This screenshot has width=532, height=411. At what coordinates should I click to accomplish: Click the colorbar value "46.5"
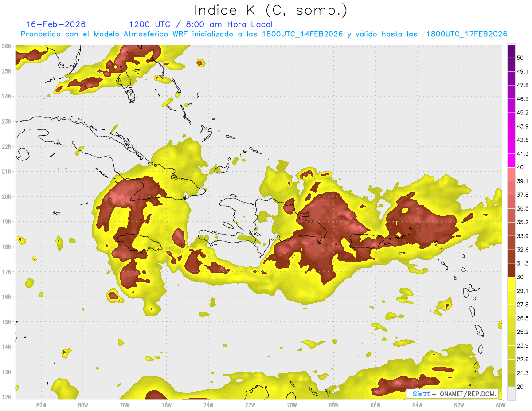point(522,99)
